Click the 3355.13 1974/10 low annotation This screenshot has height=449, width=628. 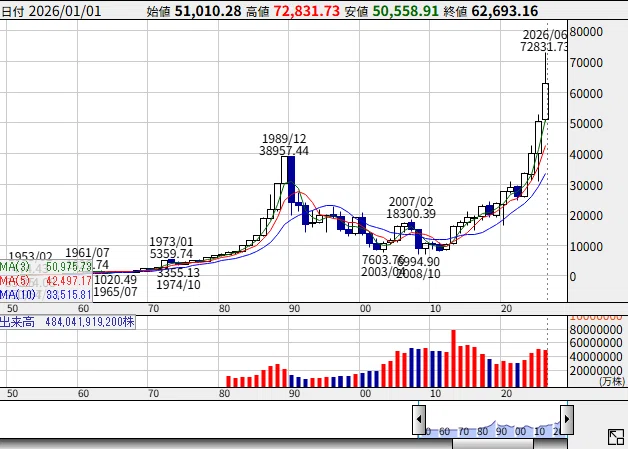(178, 279)
